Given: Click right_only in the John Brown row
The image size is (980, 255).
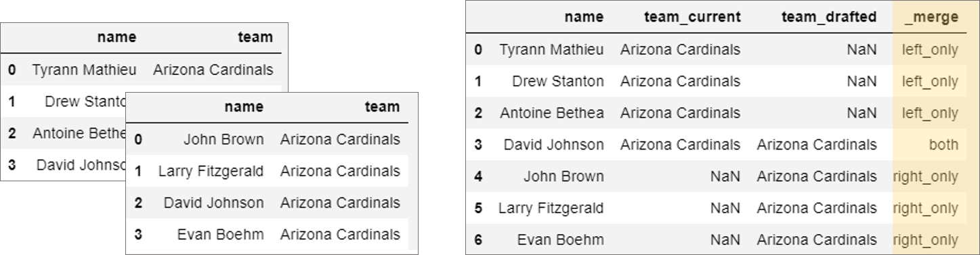Looking at the screenshot, I should [926, 177].
